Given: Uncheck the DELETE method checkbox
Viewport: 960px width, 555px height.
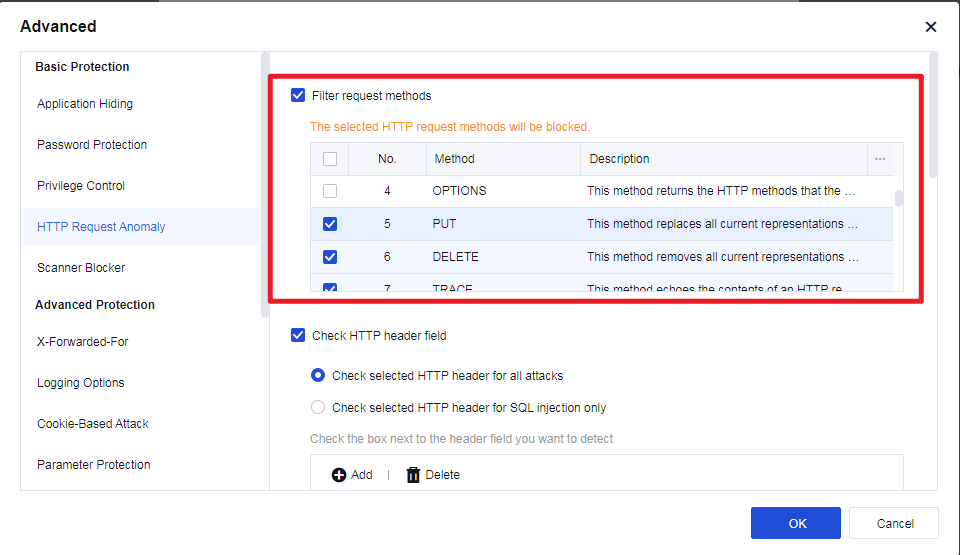Looking at the screenshot, I should tap(330, 257).
